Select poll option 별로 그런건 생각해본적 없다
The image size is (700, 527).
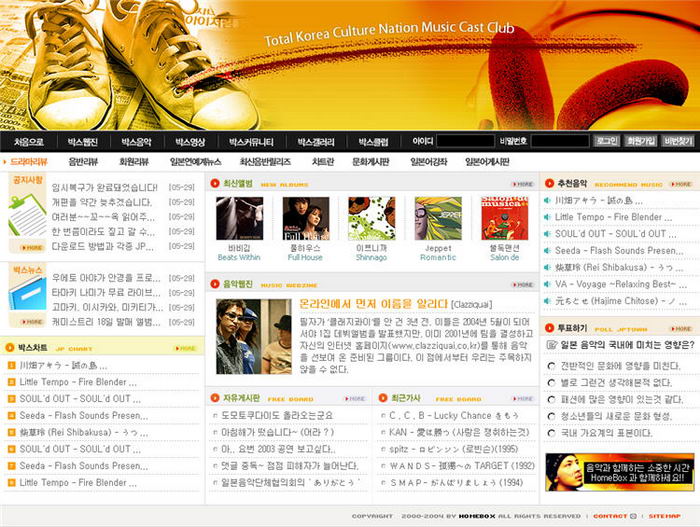pyautogui.click(x=551, y=382)
